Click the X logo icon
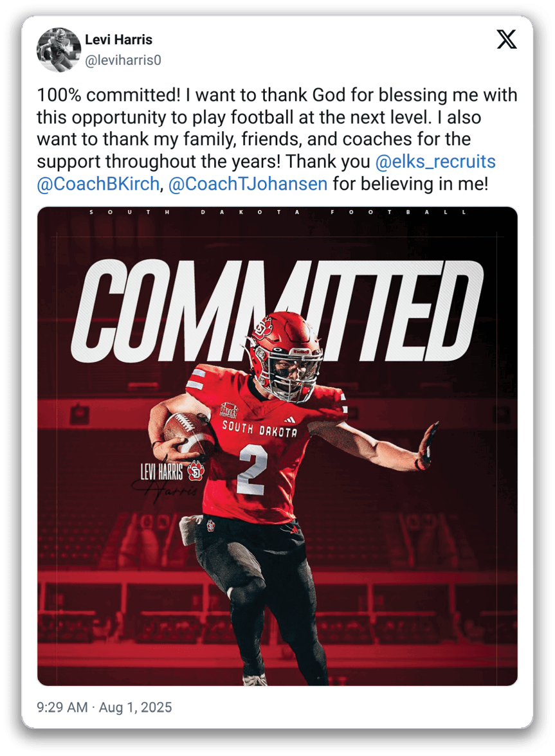Screen dimensions: 555x756 coord(506,40)
